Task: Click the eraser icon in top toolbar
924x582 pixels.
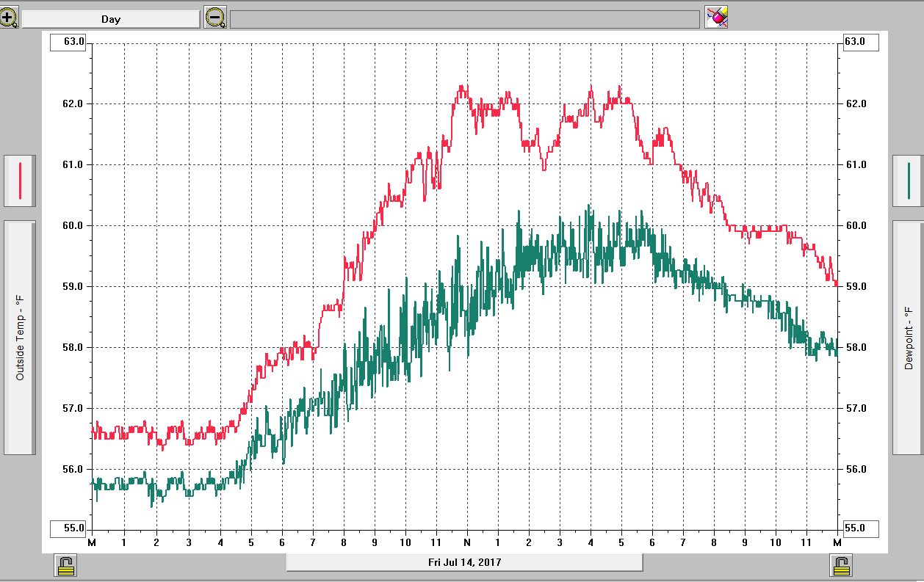Action: [716, 18]
